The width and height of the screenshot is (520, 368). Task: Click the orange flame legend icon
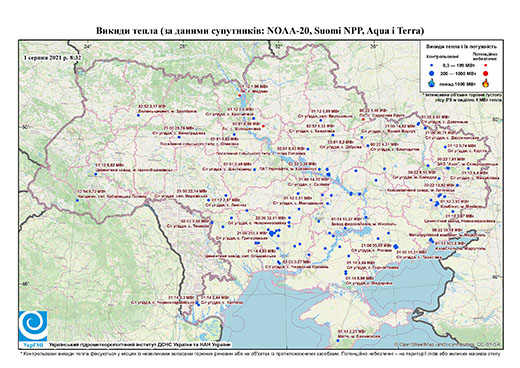(486, 83)
